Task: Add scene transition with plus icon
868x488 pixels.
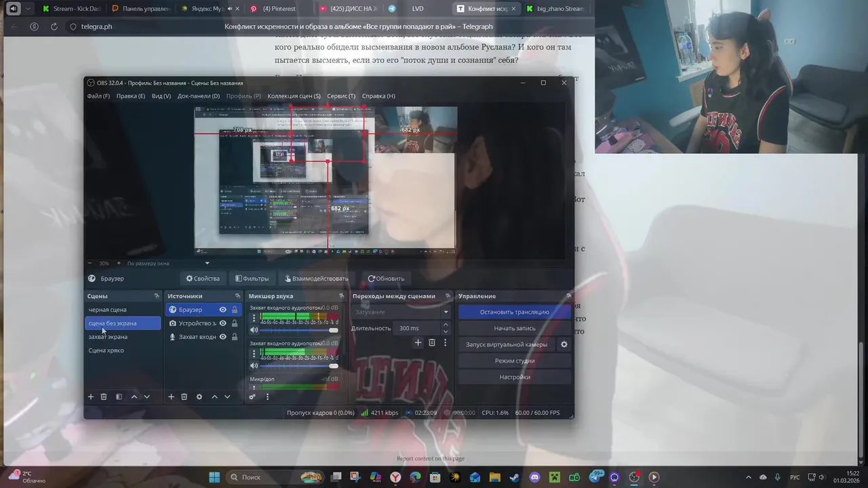Action: coord(418,343)
